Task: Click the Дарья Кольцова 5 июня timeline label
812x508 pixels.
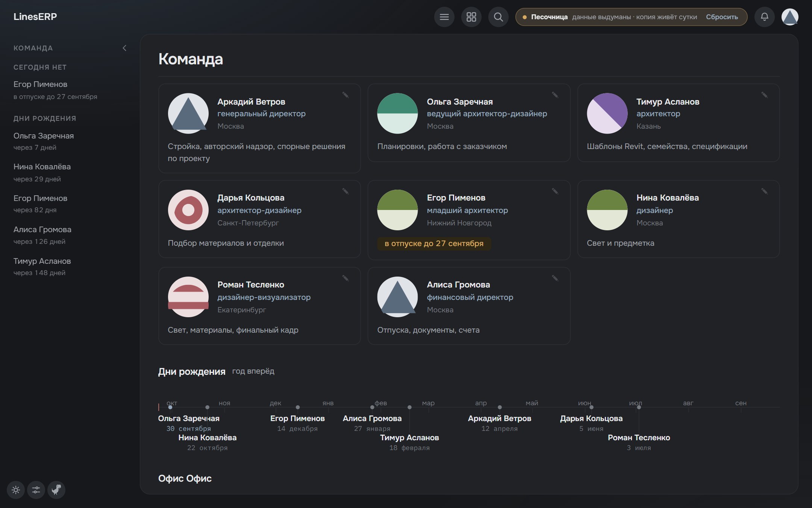Action: (x=591, y=423)
